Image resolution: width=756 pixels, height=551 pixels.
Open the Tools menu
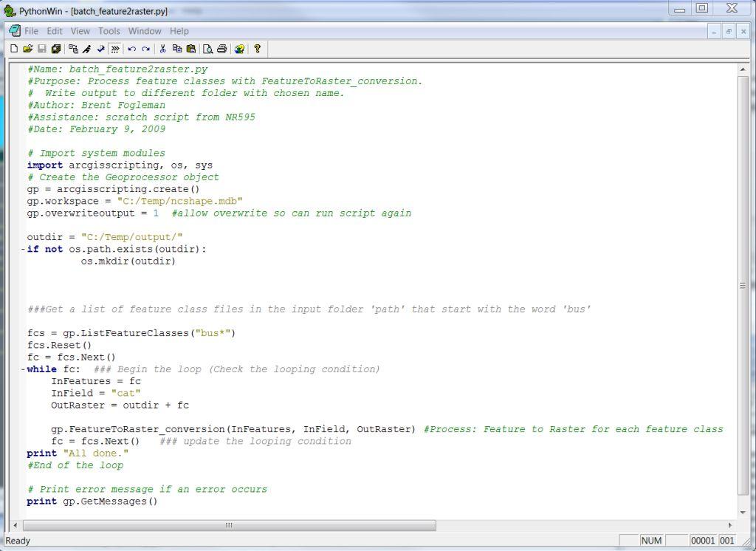[109, 31]
